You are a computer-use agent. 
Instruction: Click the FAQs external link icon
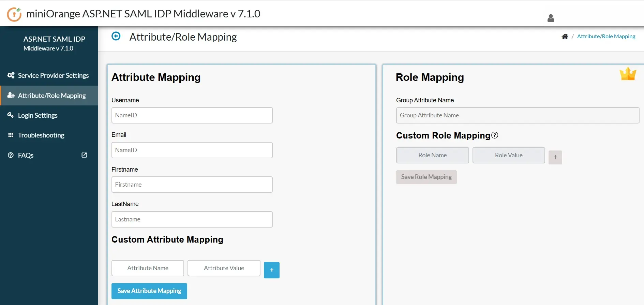[84, 155]
